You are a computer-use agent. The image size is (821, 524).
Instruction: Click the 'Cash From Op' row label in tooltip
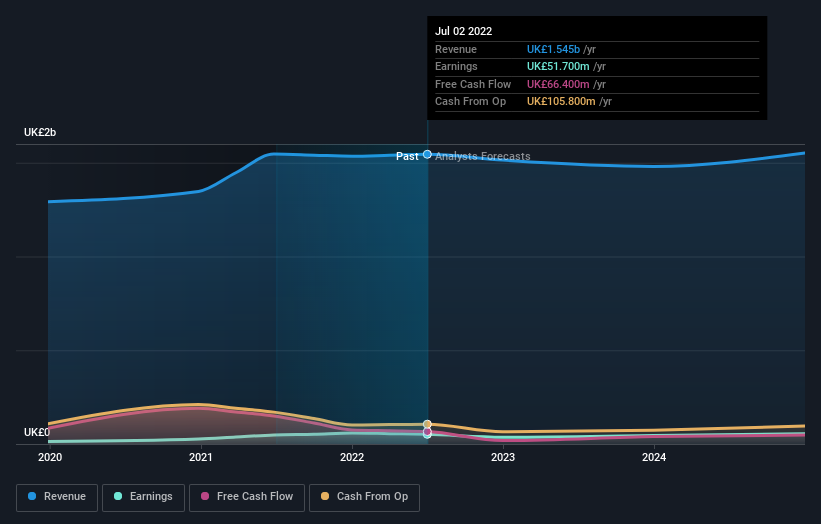coord(470,102)
